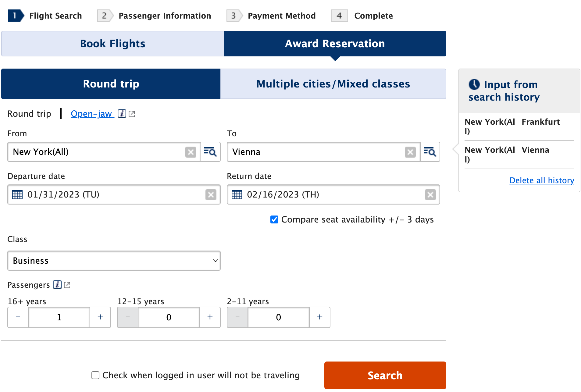The height and width of the screenshot is (392, 581).
Task: Increase 16+ years passenger count
Action: click(x=100, y=317)
